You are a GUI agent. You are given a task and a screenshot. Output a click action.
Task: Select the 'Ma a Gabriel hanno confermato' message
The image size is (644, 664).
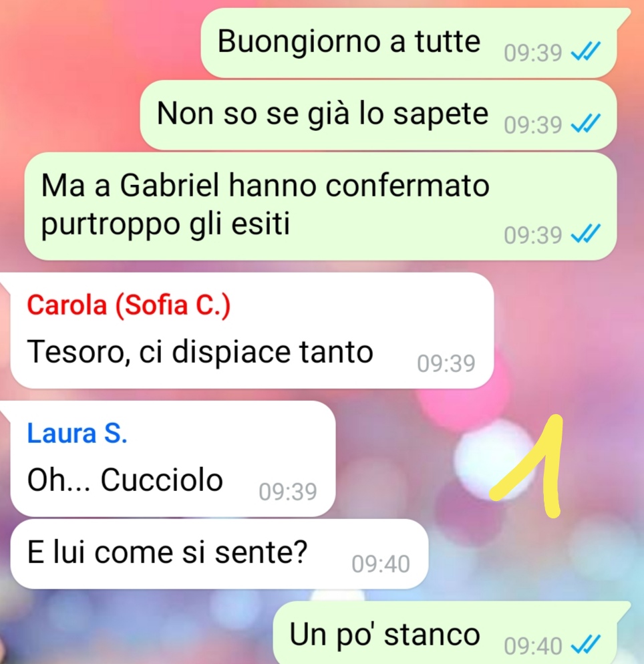(321, 206)
